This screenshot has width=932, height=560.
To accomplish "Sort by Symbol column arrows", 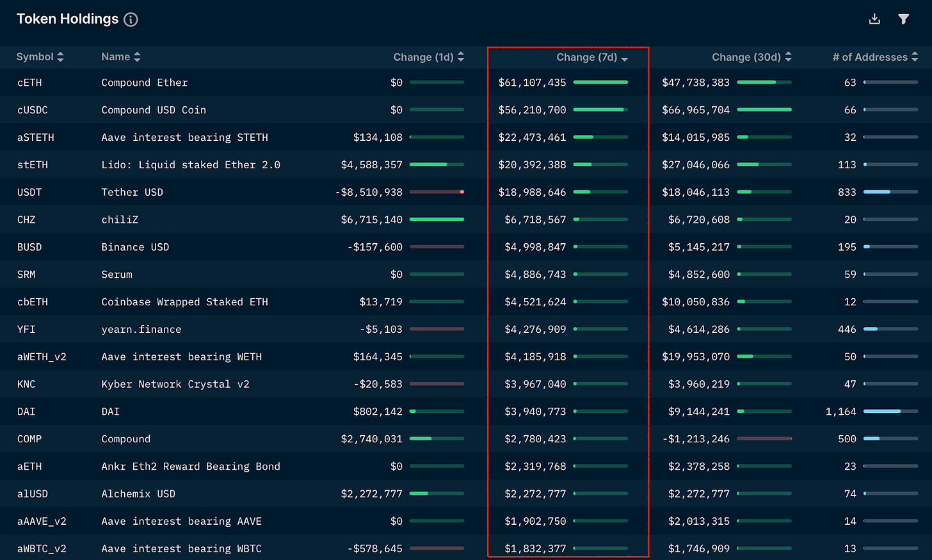I will coord(60,57).
